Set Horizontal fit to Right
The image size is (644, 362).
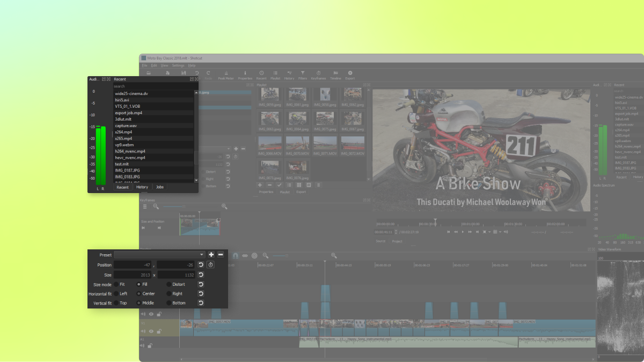pyautogui.click(x=175, y=293)
